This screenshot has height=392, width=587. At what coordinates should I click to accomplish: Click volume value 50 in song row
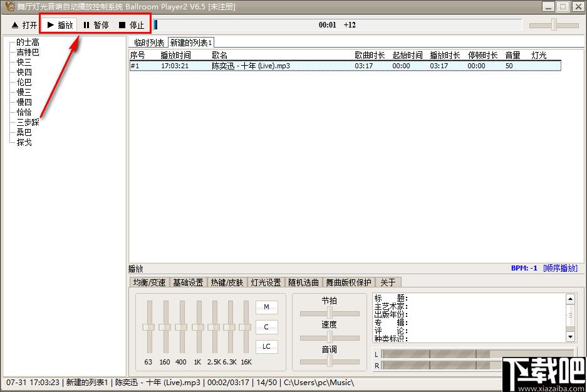(x=509, y=66)
